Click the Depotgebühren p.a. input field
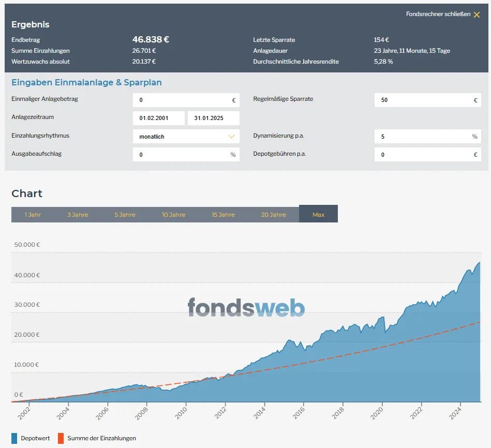Screen dimensions: 491x448 428,155
